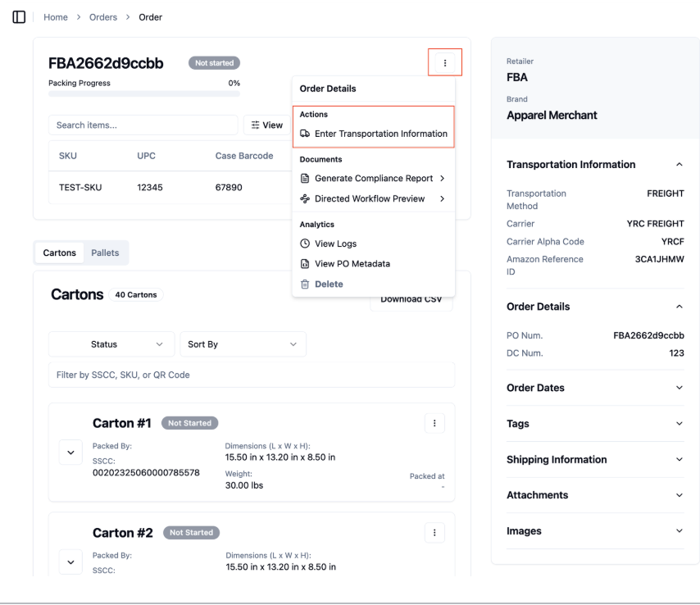
Task: Click the truck icon for transportation information
Action: click(305, 134)
